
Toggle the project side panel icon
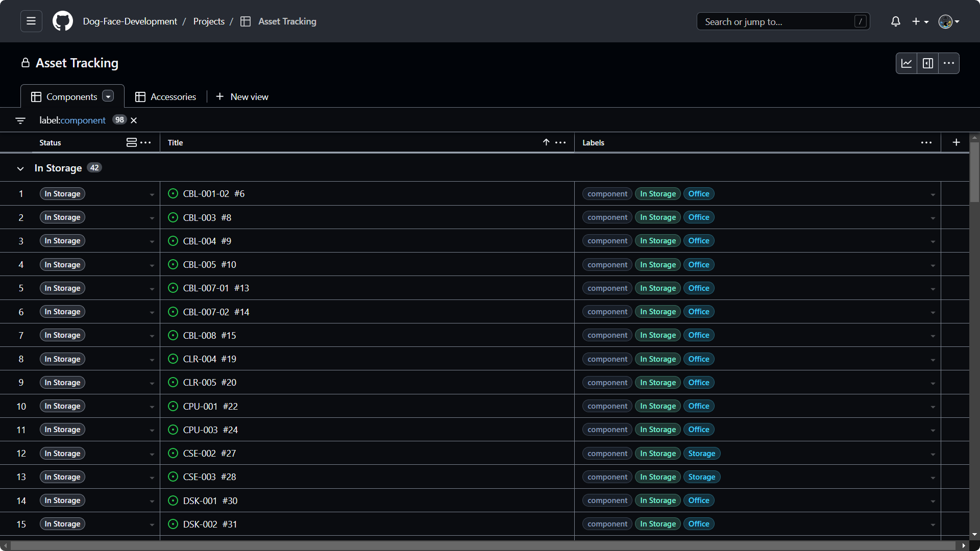tap(928, 63)
